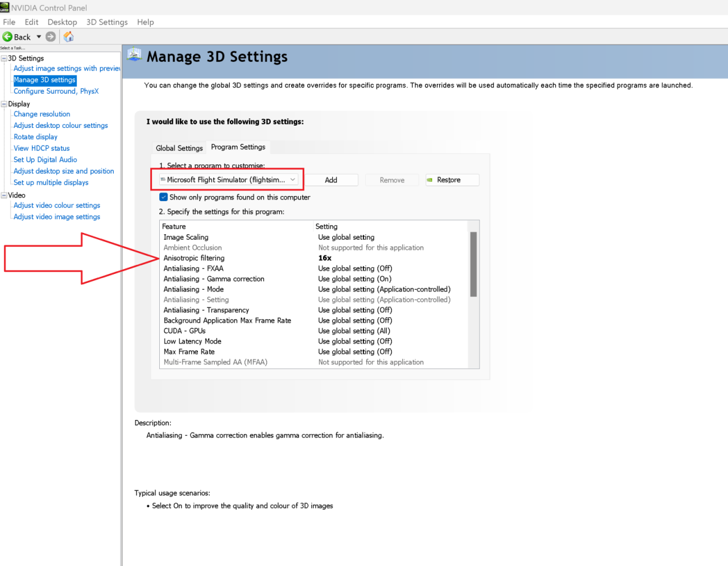The width and height of the screenshot is (728, 566).
Task: Open the Rotate display page
Action: click(35, 137)
